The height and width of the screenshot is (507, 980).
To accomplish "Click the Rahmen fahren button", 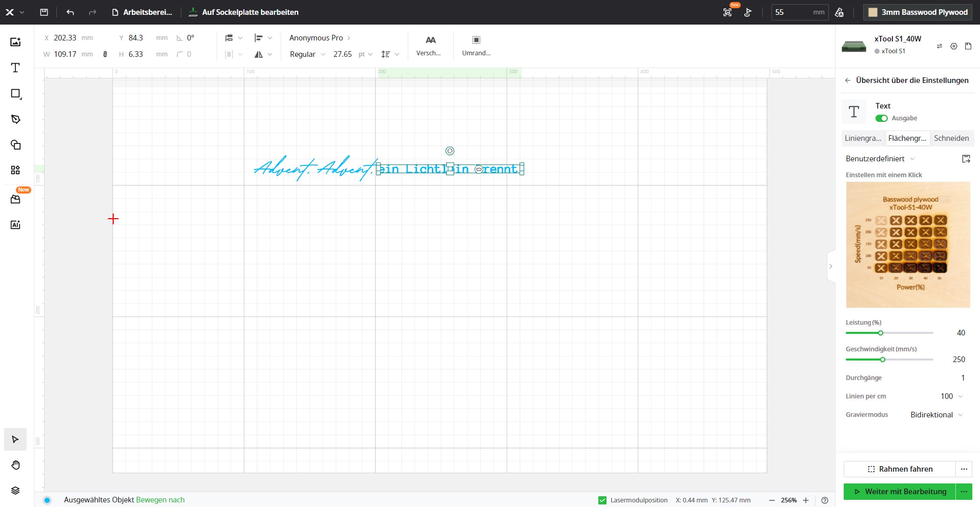I will click(x=900, y=469).
